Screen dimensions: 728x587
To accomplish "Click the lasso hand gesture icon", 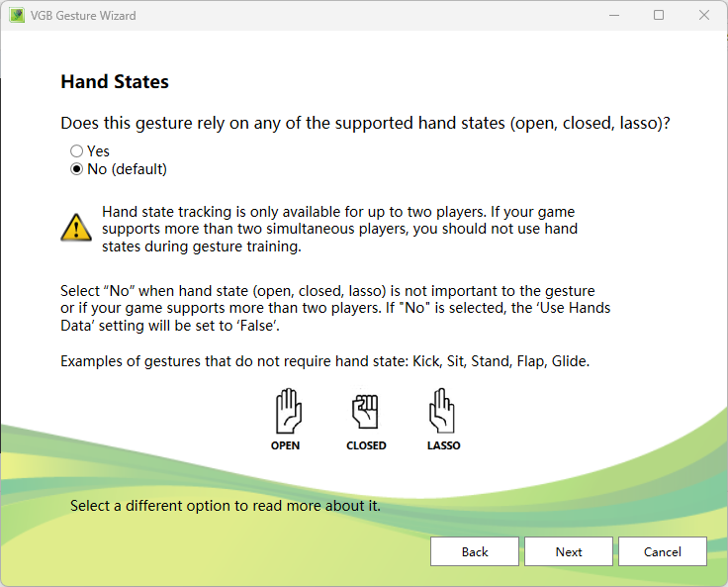I will pyautogui.click(x=442, y=411).
